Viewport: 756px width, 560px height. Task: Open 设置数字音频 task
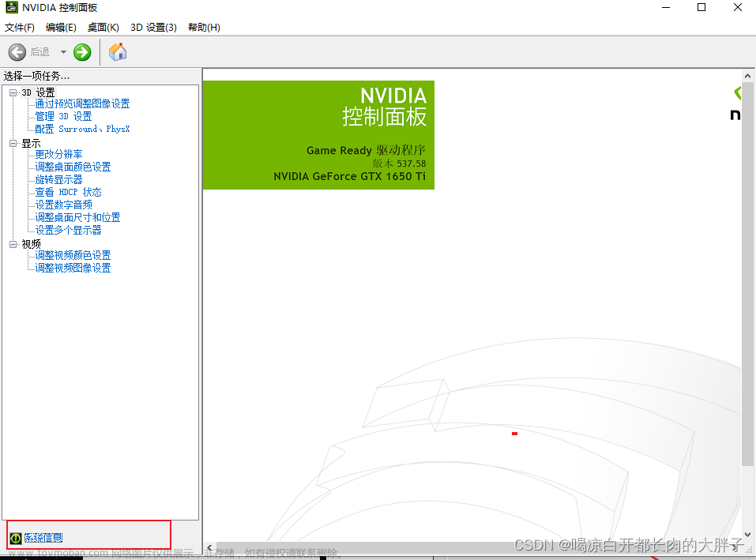click(64, 205)
